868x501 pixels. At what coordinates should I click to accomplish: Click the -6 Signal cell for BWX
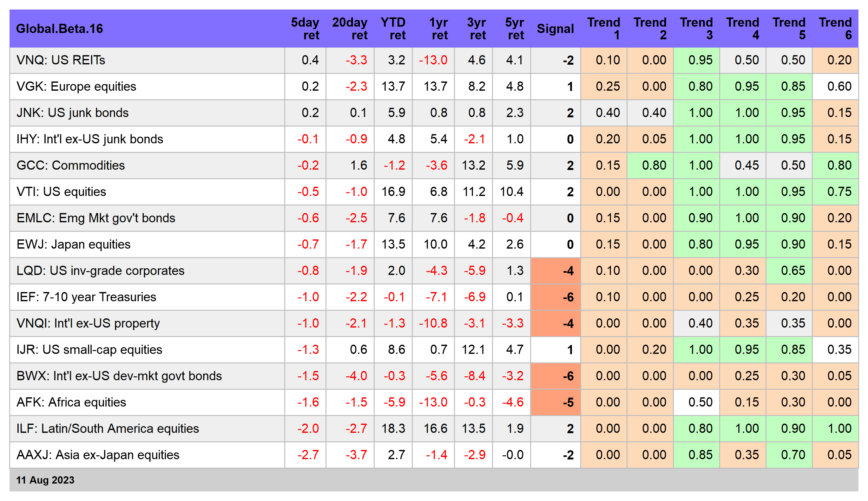tap(556, 376)
